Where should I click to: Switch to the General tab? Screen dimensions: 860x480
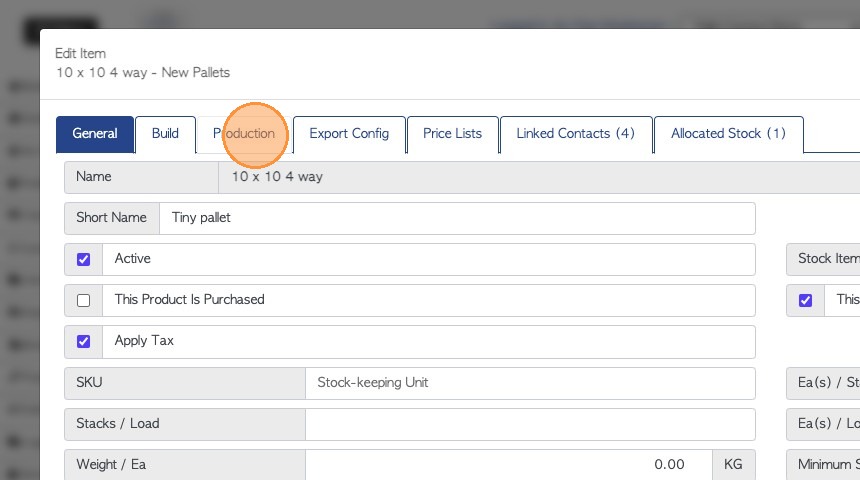[x=95, y=134]
